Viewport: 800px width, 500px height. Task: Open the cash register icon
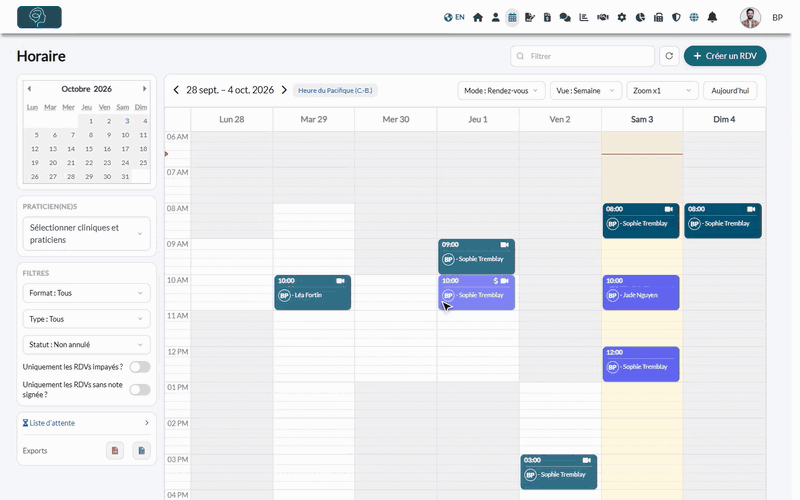(x=658, y=17)
